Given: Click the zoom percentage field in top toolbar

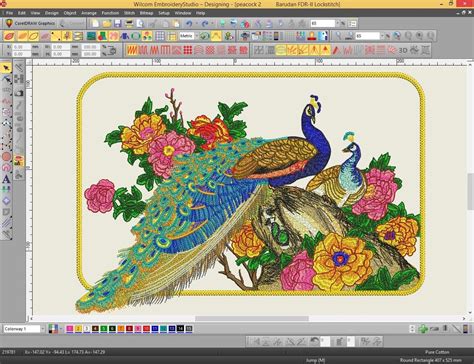Looking at the screenshot, I should pos(323,24).
